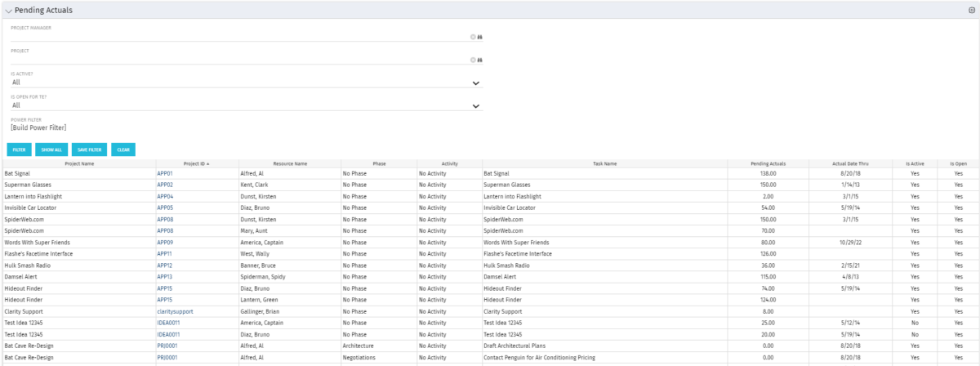This screenshot has width=980, height=366.
Task: Select Damsel Alert project name cell
Action: (x=79, y=277)
